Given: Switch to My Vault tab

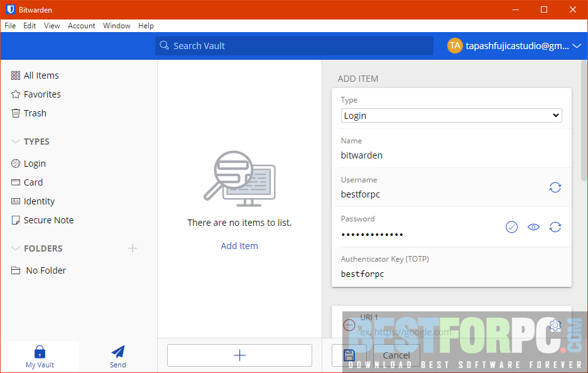Looking at the screenshot, I should 40,357.
